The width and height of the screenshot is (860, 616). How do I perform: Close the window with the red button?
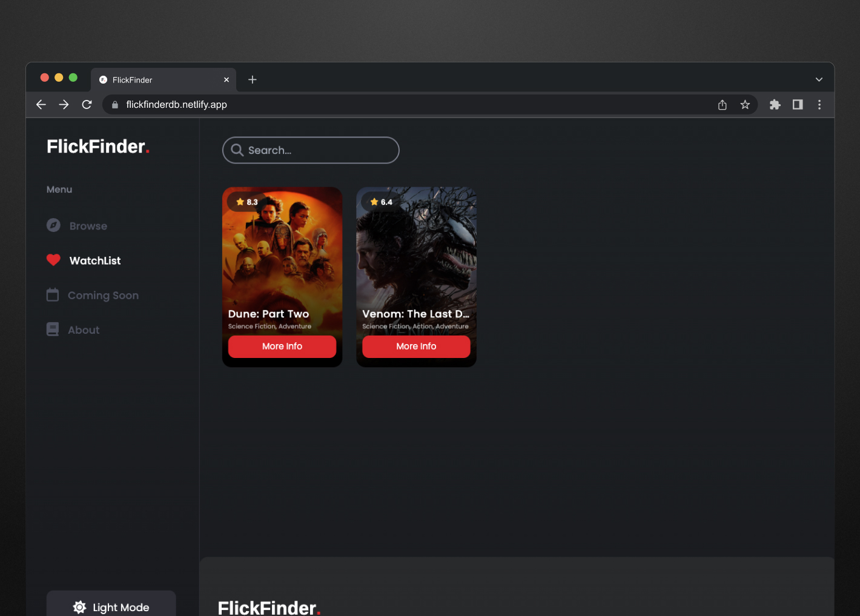[x=45, y=78]
